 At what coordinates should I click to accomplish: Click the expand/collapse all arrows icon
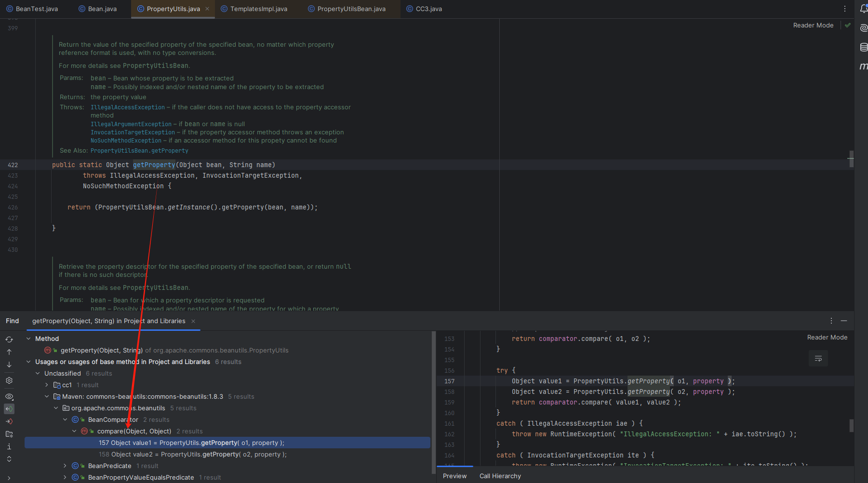pos(9,459)
